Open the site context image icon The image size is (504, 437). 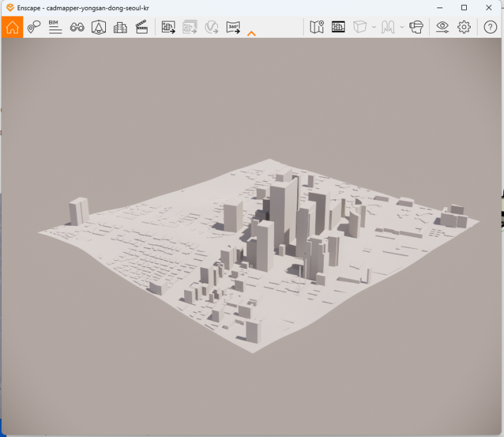coord(338,27)
